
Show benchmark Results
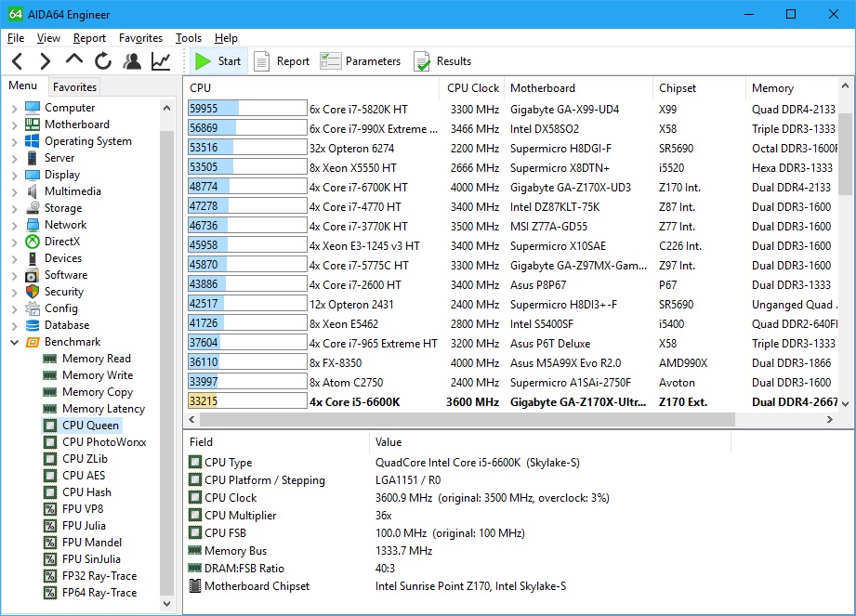pos(442,61)
